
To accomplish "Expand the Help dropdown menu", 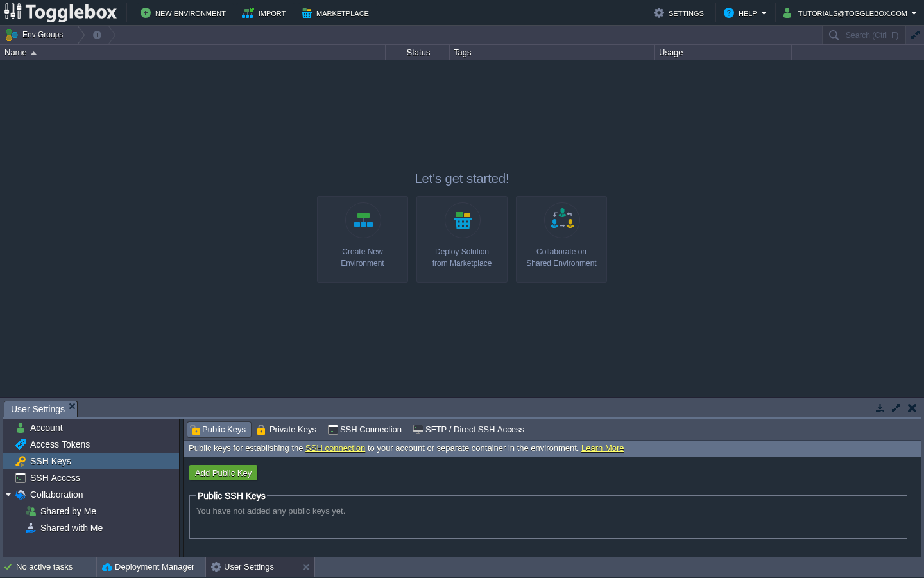I will click(x=745, y=13).
